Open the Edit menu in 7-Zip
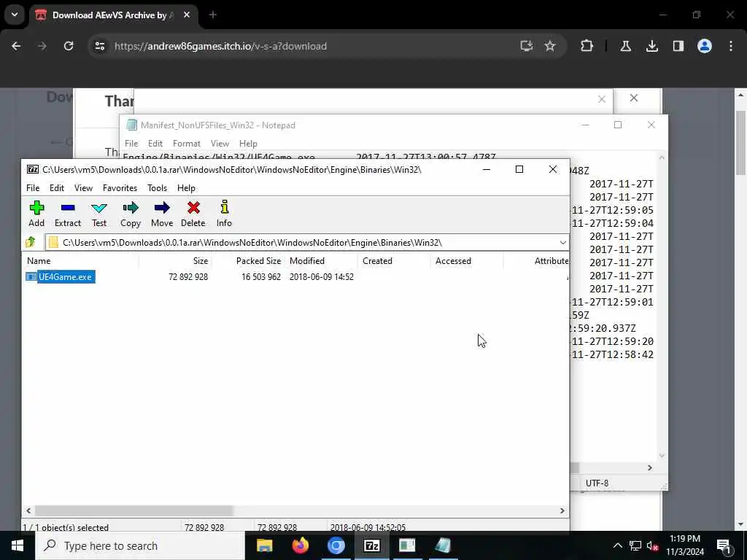The image size is (747, 560). tap(57, 188)
